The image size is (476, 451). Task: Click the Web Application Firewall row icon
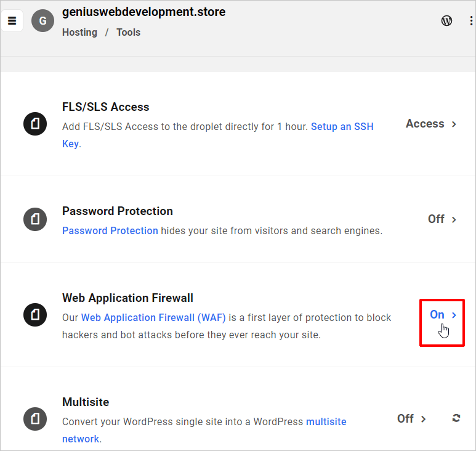point(35,315)
